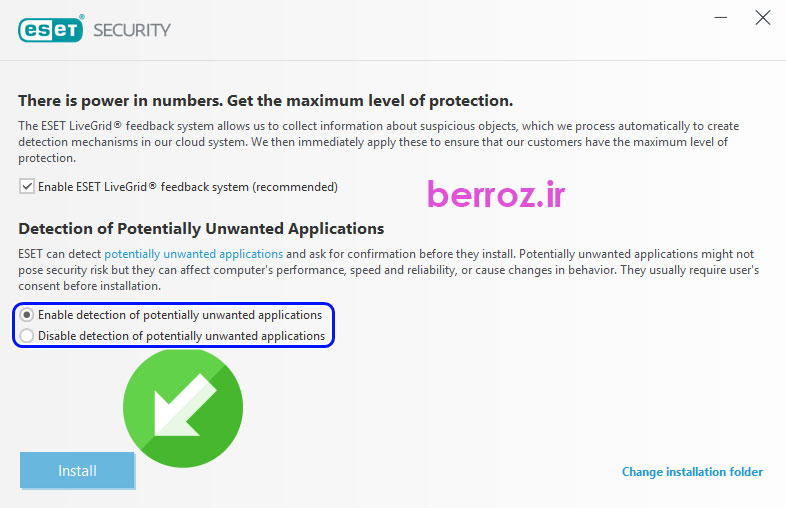This screenshot has height=508, width=786.
Task: Follow the potentially unwanted applications hyperlink
Action: click(x=193, y=255)
